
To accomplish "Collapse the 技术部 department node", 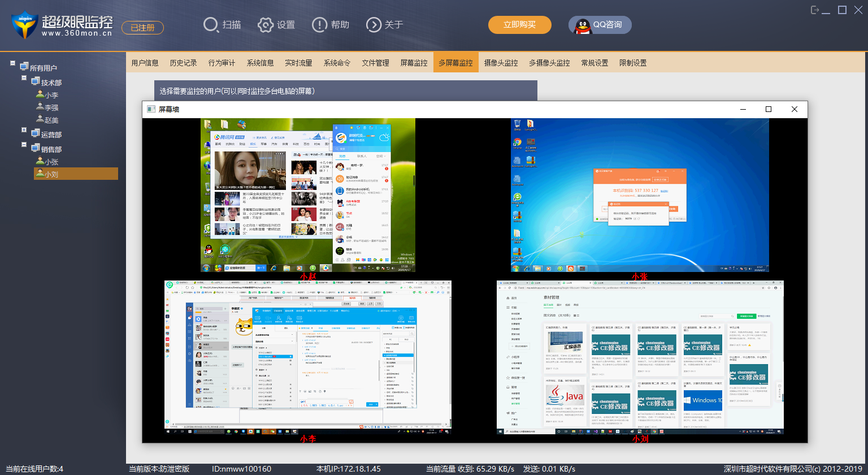I will pos(24,78).
